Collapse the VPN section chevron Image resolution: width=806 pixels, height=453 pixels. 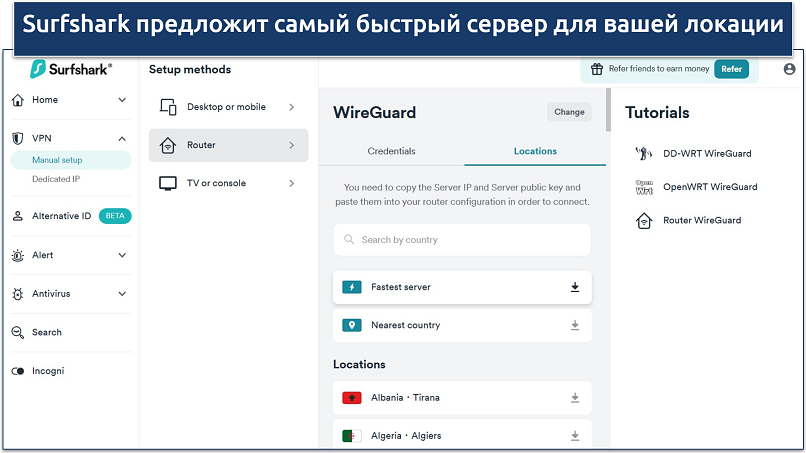coord(122,138)
